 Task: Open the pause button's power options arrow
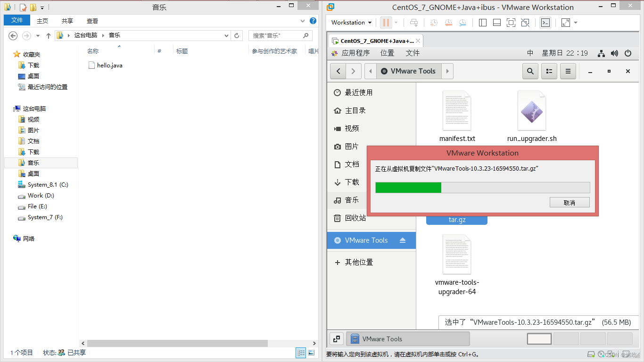pyautogui.click(x=396, y=23)
